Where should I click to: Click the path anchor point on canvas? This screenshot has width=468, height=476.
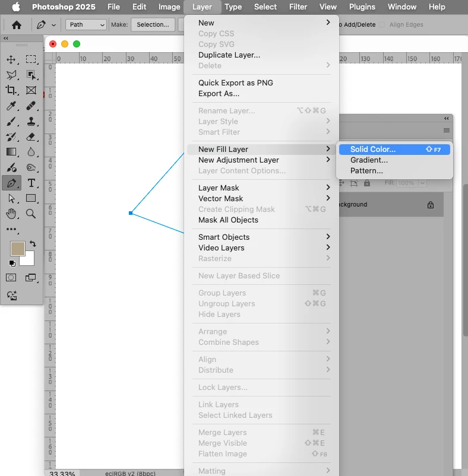pyautogui.click(x=131, y=213)
